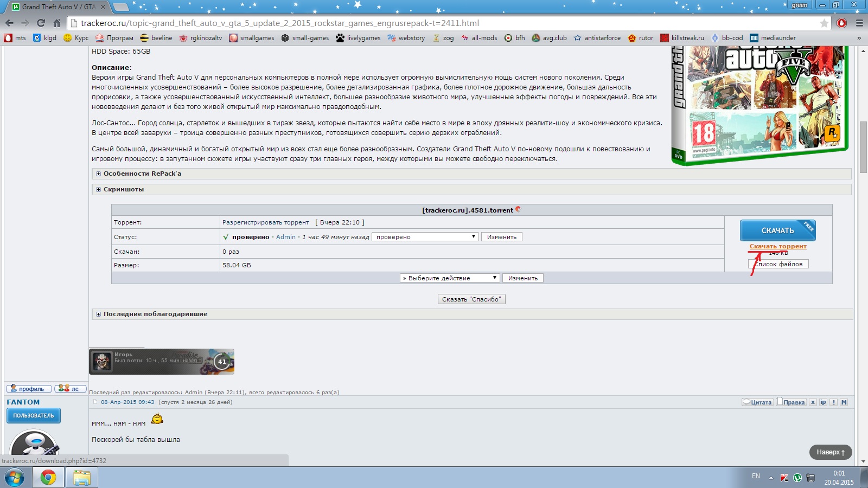Click the GTA V box cover image
Image resolution: width=868 pixels, height=488 pixels.
759,106
